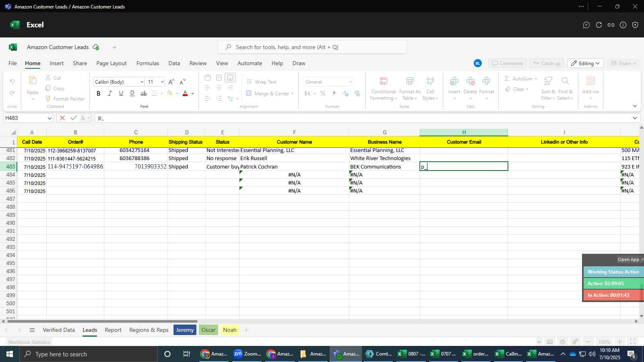Click the Cut icon
This screenshot has height=362, width=644.
tap(53, 78)
